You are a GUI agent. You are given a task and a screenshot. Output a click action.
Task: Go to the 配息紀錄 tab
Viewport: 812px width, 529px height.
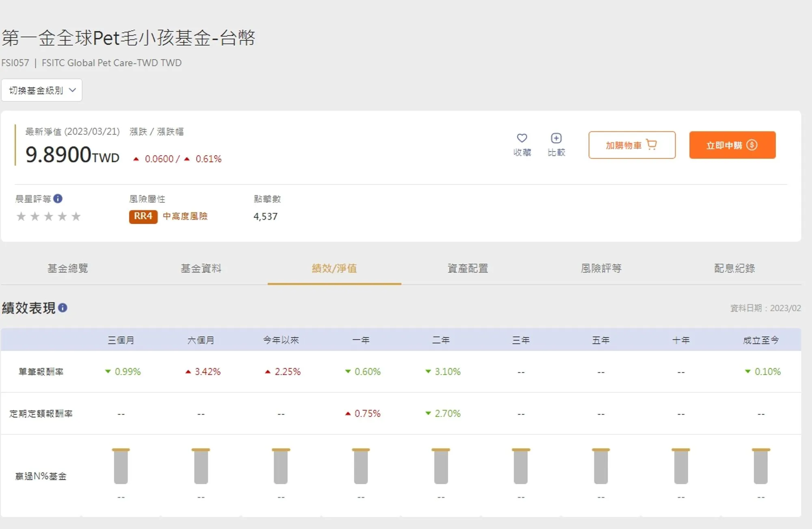pos(734,268)
